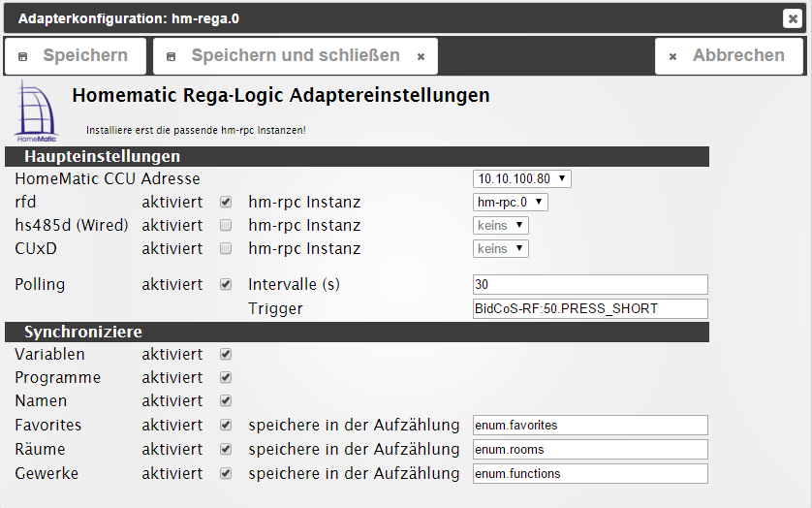This screenshot has height=508, width=812.
Task: Toggle the rfd aktiviert checkbox
Action: [x=225, y=202]
